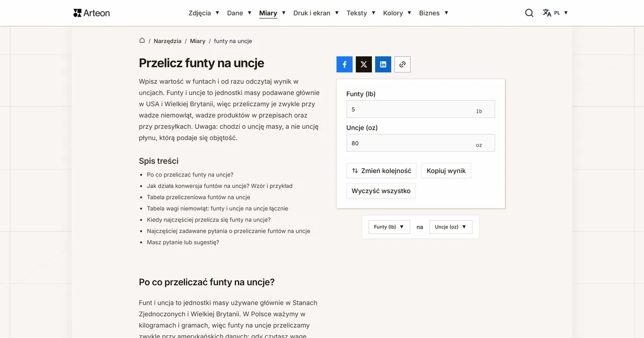Expand the Miary menu

point(273,13)
